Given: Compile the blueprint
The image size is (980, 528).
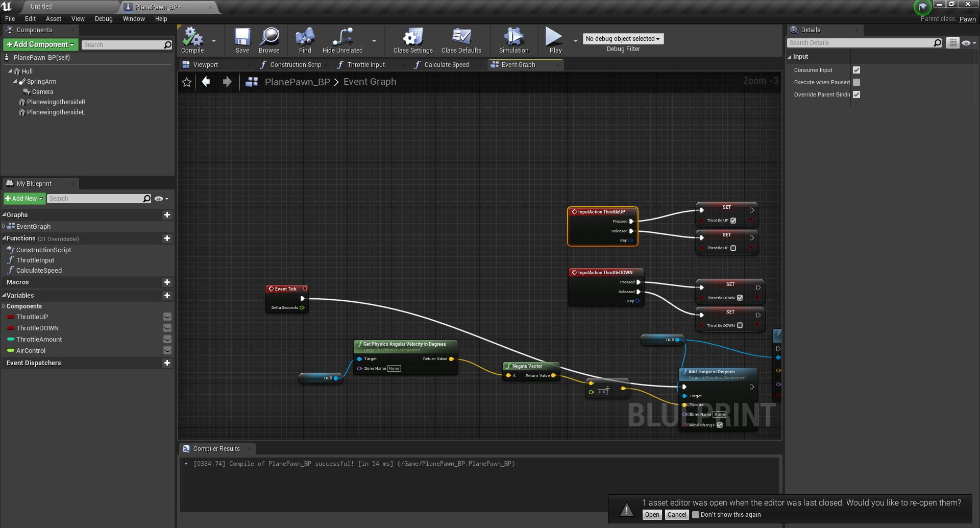Looking at the screenshot, I should (x=192, y=40).
